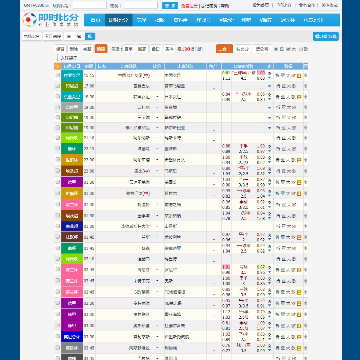
Task: Expand the blue arrow in the dark-maroon league row
Action: [269, 240]
